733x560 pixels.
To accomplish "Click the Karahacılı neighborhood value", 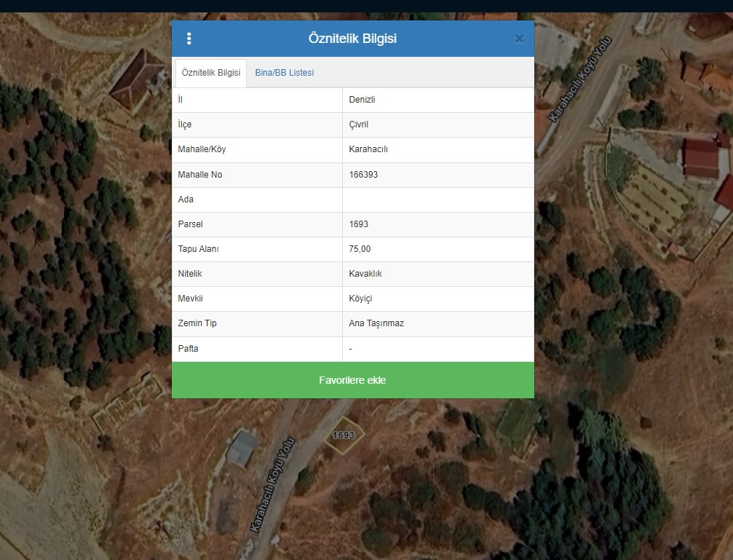I will pyautogui.click(x=368, y=149).
